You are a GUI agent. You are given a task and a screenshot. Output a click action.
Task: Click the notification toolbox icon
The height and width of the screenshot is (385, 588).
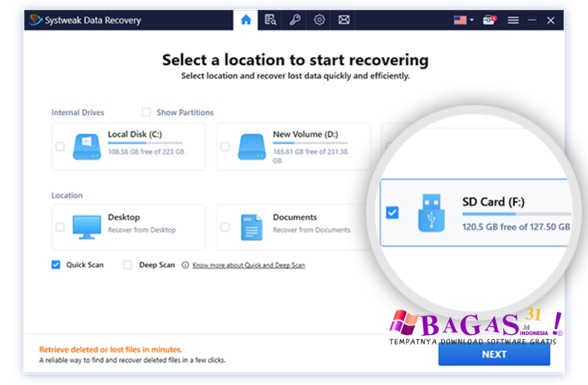click(490, 20)
